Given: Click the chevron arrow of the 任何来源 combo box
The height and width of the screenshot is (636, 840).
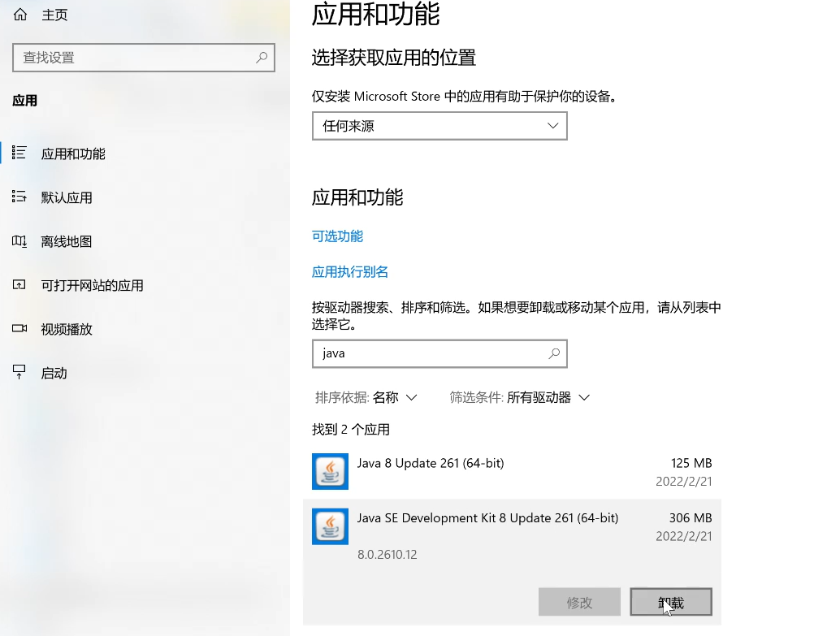Looking at the screenshot, I should [552, 126].
